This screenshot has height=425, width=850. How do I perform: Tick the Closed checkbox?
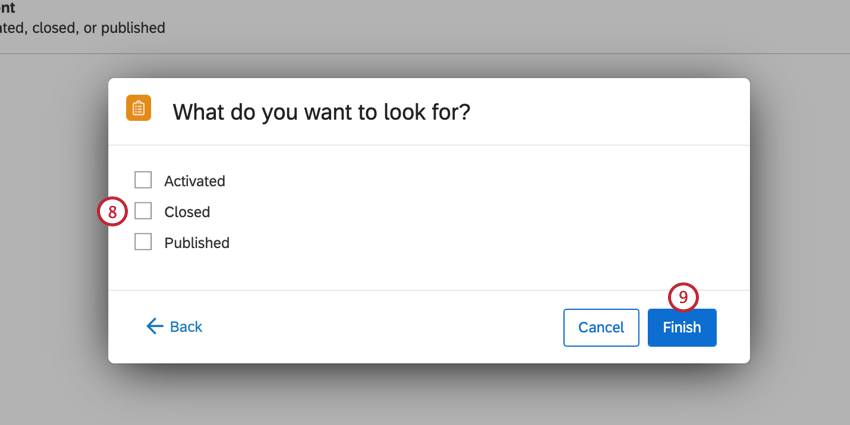(x=143, y=211)
